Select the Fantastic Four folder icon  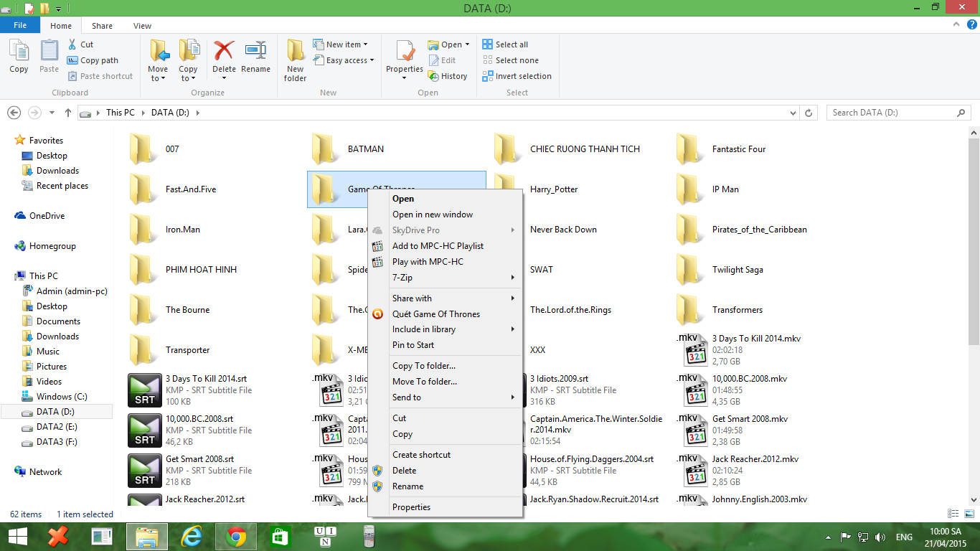pos(690,149)
